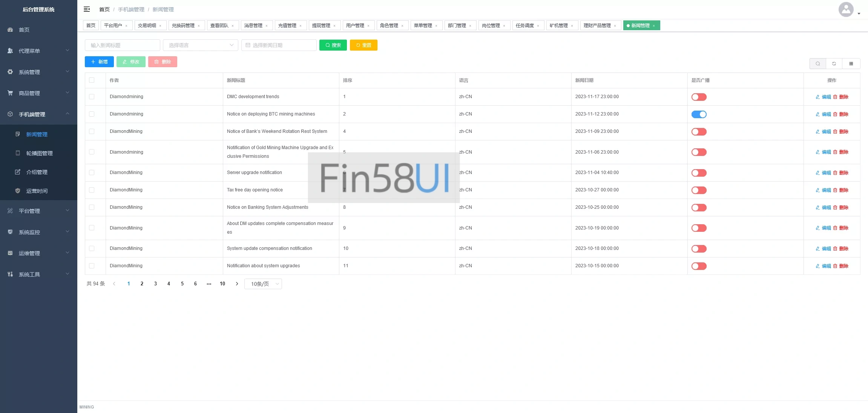Open the column display grid icon
Viewport: 868px width, 413px height.
pyautogui.click(x=851, y=63)
